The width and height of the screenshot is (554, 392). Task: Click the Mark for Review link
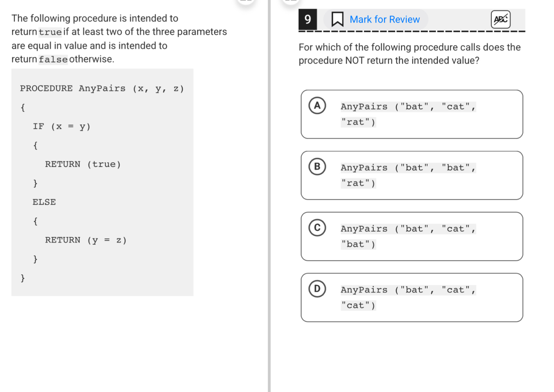click(384, 20)
